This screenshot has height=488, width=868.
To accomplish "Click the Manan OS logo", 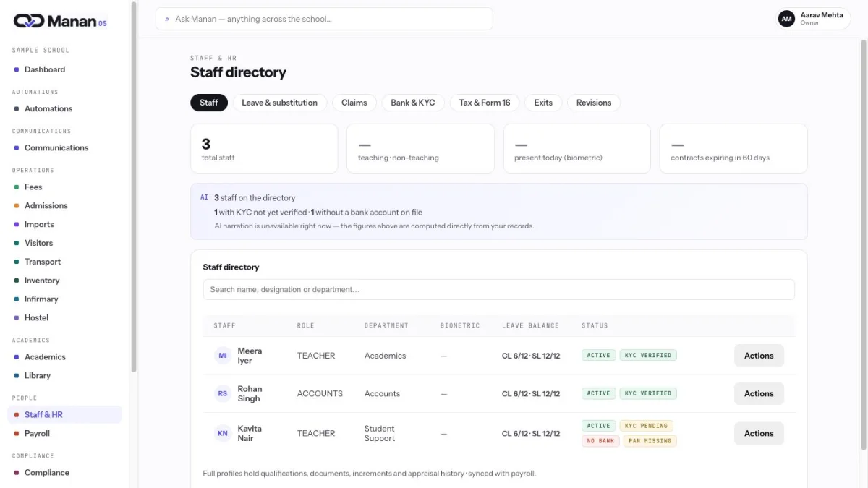I will click(x=60, y=21).
